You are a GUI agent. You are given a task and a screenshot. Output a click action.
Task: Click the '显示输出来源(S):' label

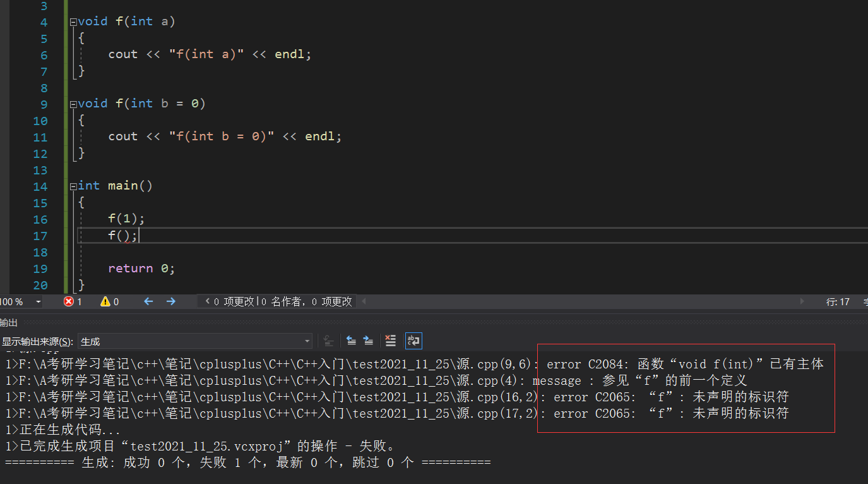coord(37,341)
